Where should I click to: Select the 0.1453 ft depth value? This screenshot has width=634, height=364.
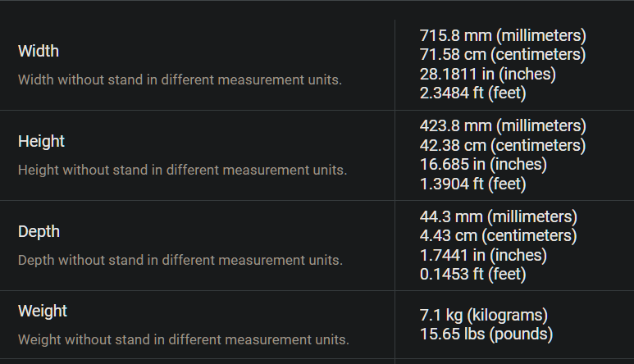pyautogui.click(x=472, y=274)
